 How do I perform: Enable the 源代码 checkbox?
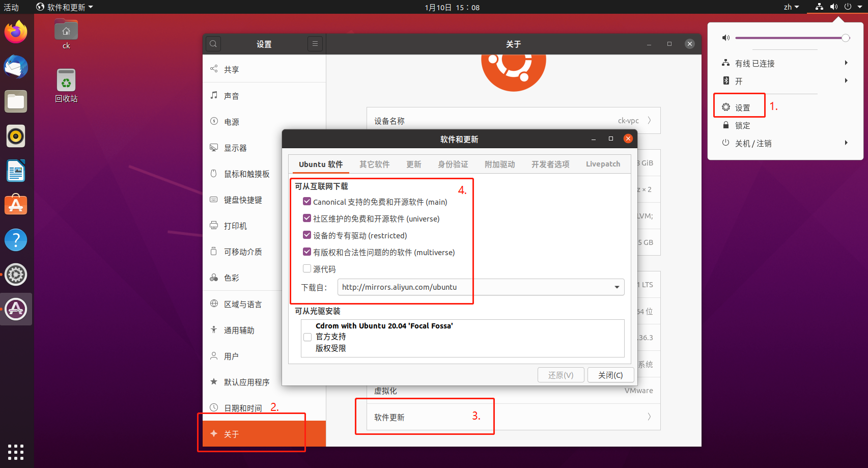point(306,268)
